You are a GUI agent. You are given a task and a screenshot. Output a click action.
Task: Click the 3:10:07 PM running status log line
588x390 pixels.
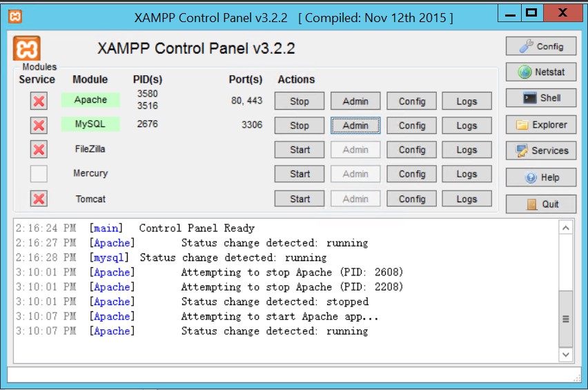pyautogui.click(x=192, y=331)
